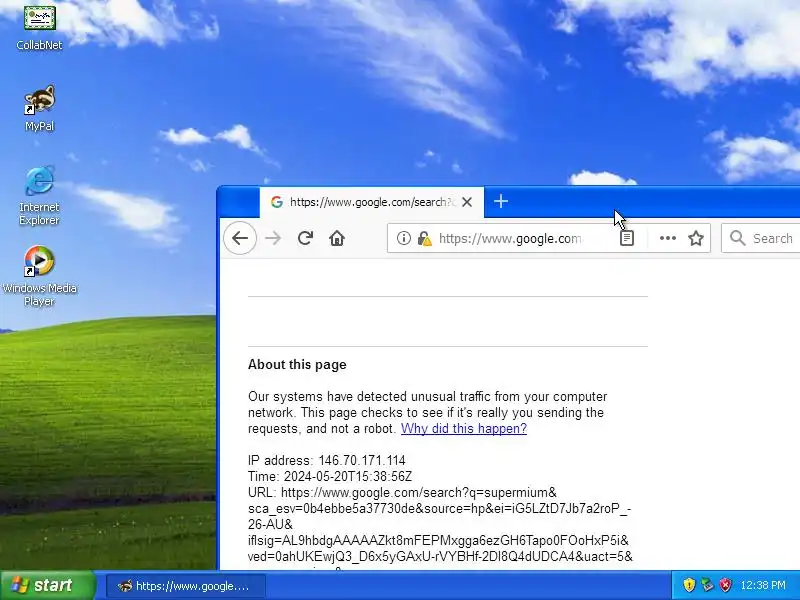800x600 pixels.
Task: Select the google.com/search tab
Action: pyautogui.click(x=371, y=202)
